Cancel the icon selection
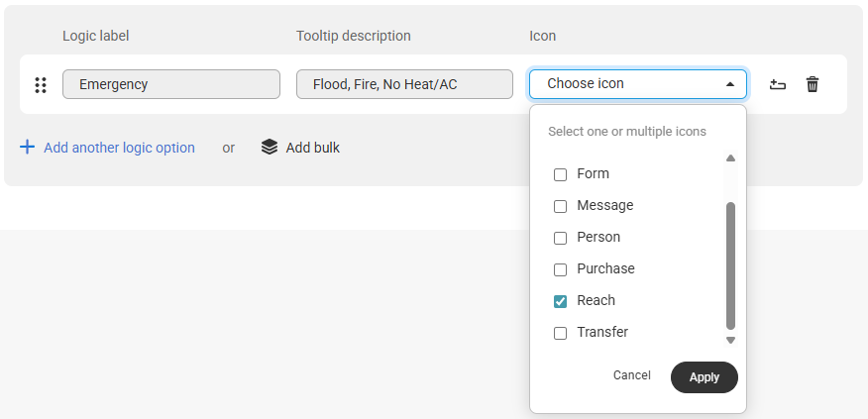Viewport: 868px width, 419px height. click(x=631, y=375)
